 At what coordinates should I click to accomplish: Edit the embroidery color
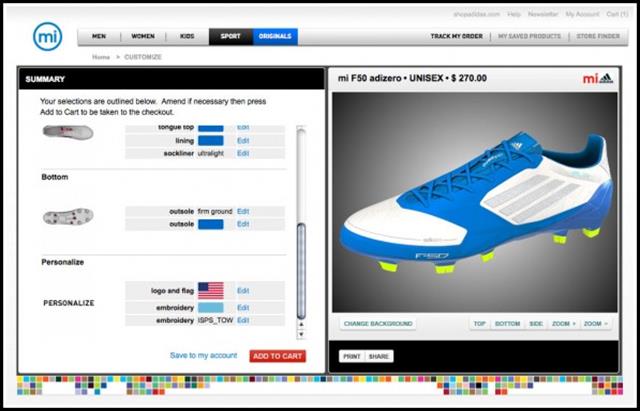243,308
